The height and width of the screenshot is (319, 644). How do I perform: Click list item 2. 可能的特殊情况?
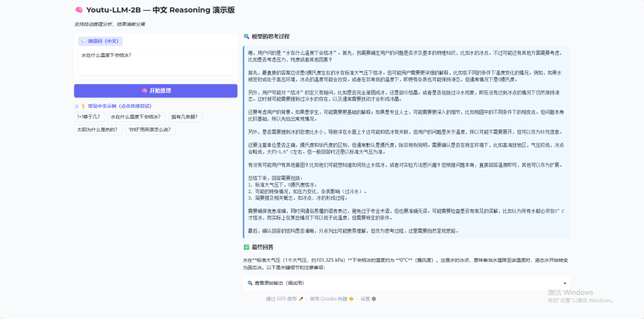307,191
